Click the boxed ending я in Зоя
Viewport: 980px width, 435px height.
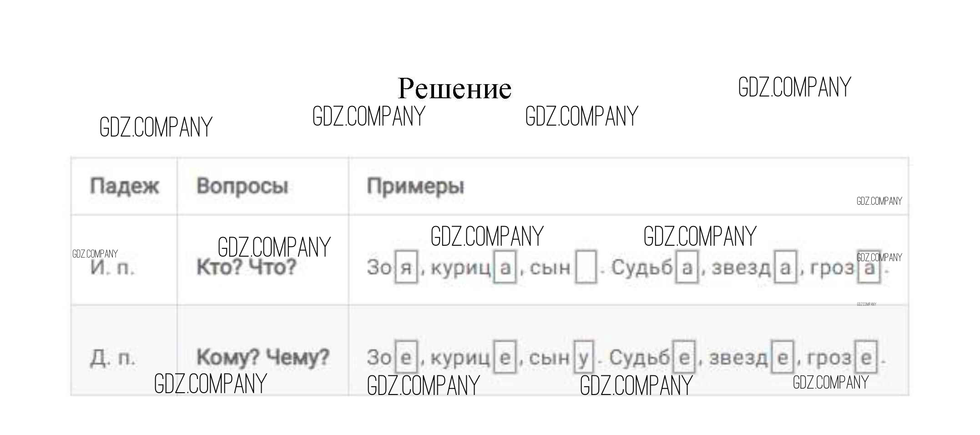[x=406, y=268]
